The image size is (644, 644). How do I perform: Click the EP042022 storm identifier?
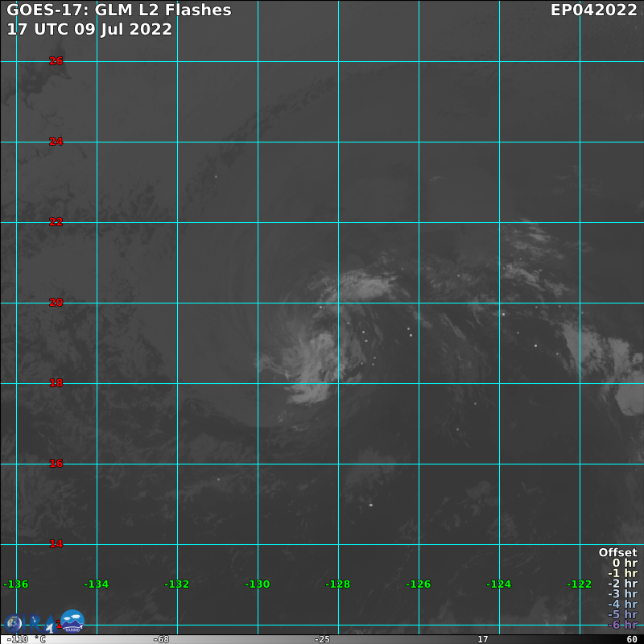[593, 10]
